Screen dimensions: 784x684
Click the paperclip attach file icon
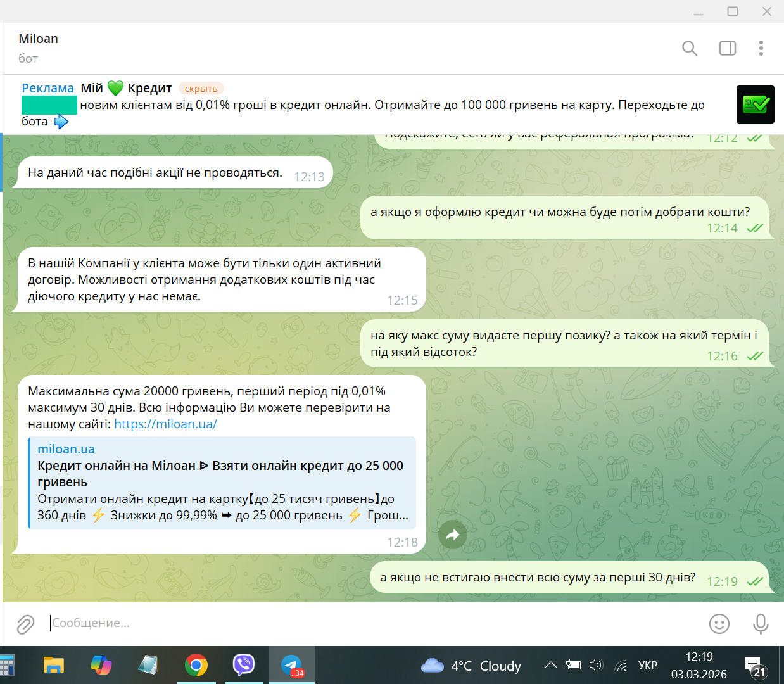point(25,624)
